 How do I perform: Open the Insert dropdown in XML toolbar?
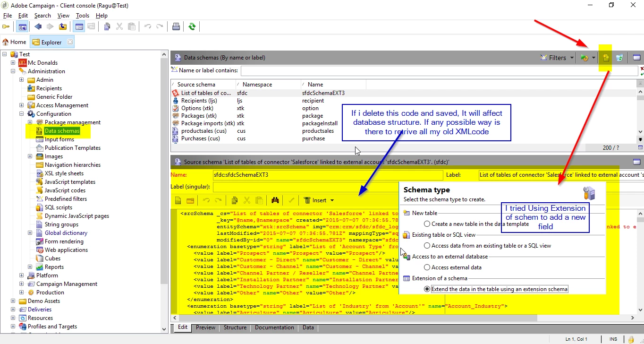pyautogui.click(x=319, y=200)
